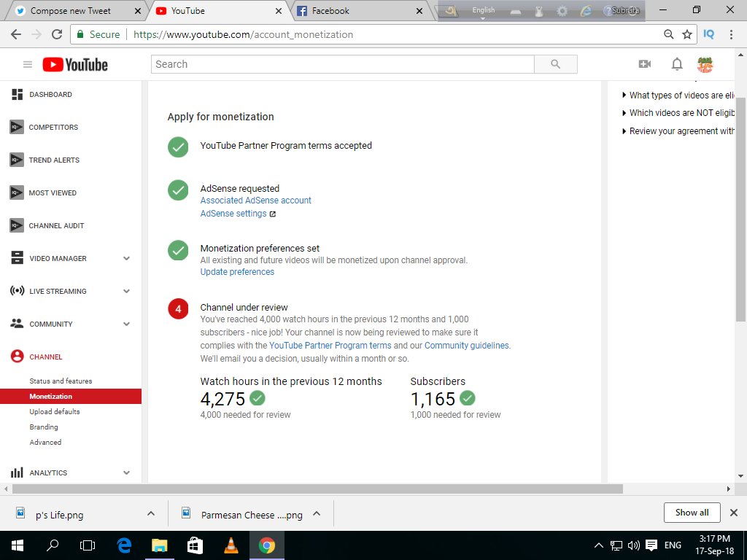Open Status and features page
Viewport: 747px width, 560px height.
(x=61, y=381)
